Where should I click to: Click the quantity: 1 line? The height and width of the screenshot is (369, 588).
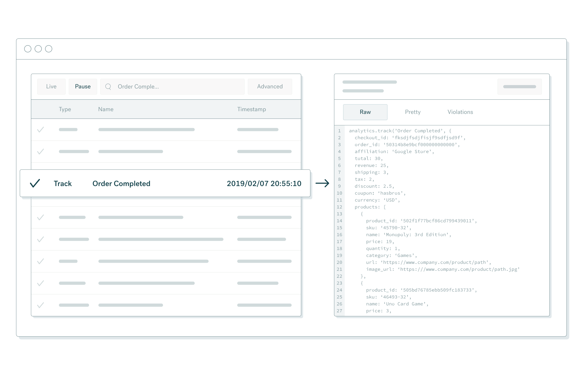coord(383,248)
